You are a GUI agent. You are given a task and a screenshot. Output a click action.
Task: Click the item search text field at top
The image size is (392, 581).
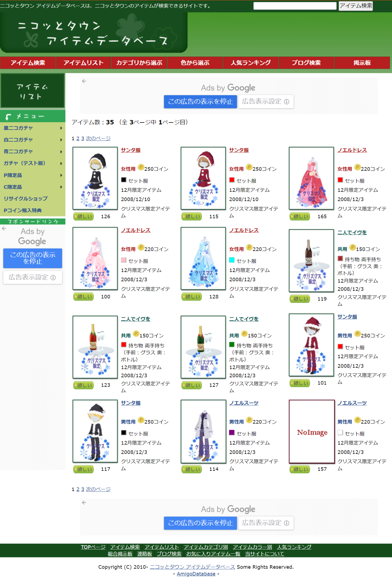tap(295, 6)
